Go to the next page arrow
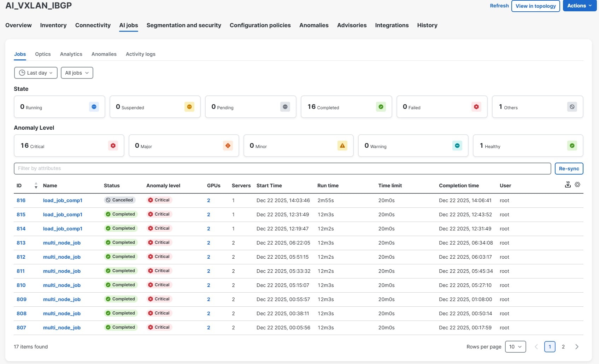The height and width of the screenshot is (364, 599). (577, 347)
